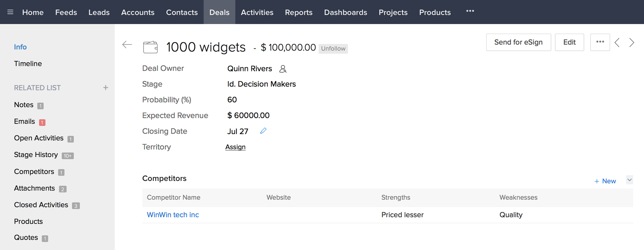
Task: Open the Reports tab
Action: pos(299,12)
